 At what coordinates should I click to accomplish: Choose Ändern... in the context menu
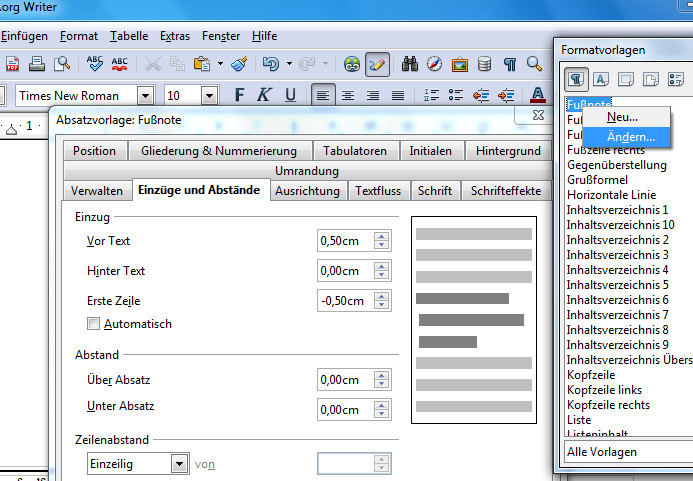(631, 136)
